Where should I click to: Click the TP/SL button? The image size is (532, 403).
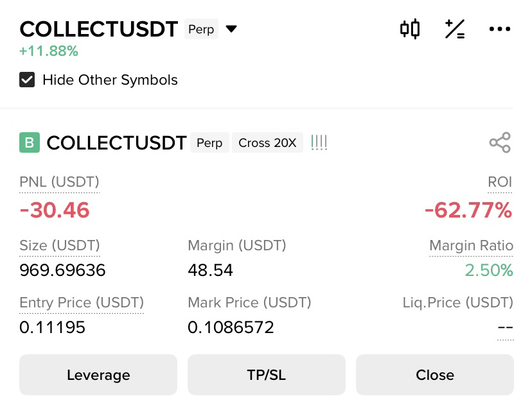click(x=267, y=375)
